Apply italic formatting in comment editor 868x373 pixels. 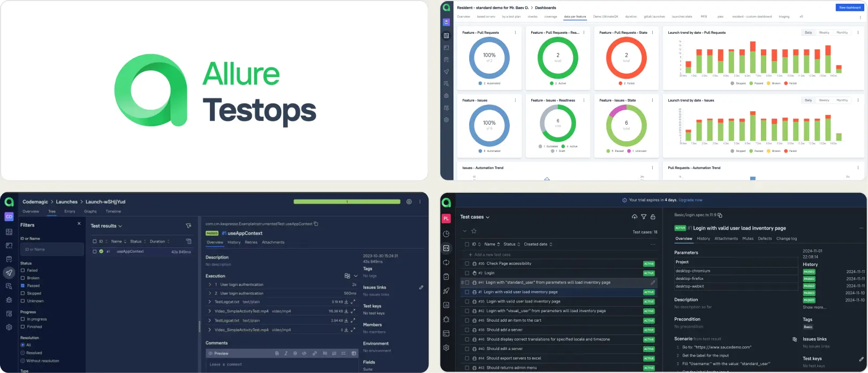pyautogui.click(x=286, y=353)
